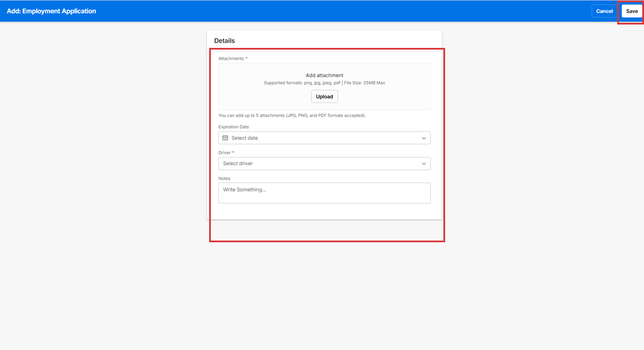
Task: Expand the Expiration Date chevron arrow
Action: click(x=423, y=138)
